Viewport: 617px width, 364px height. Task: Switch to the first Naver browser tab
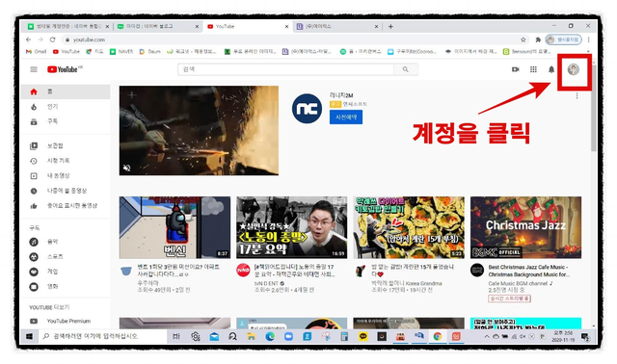point(67,26)
